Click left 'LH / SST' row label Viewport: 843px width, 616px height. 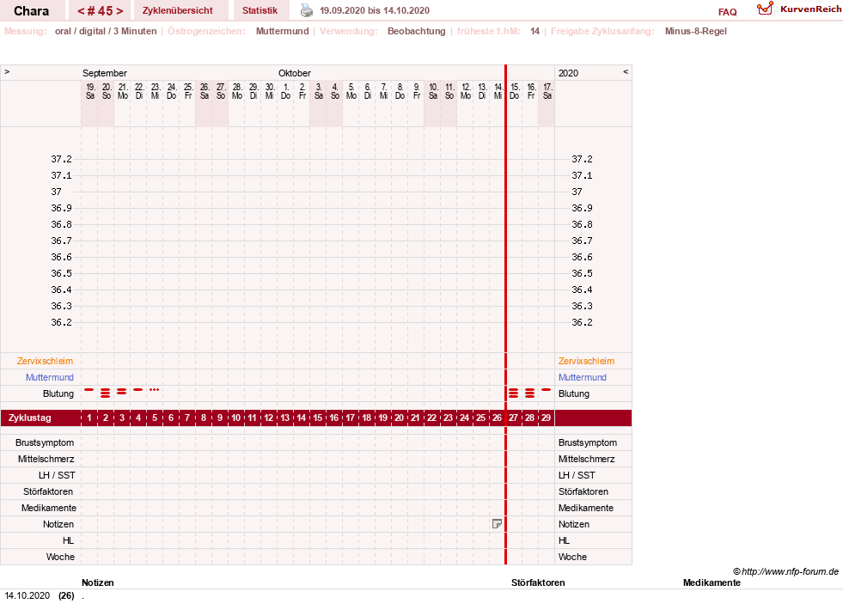point(57,475)
